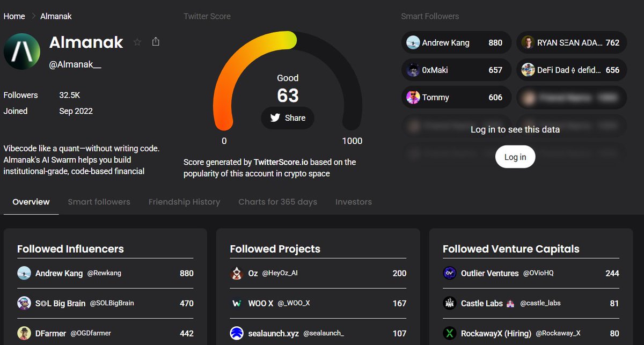Click the Twitter bird icon in Share button
The image size is (644, 345).
tap(275, 118)
